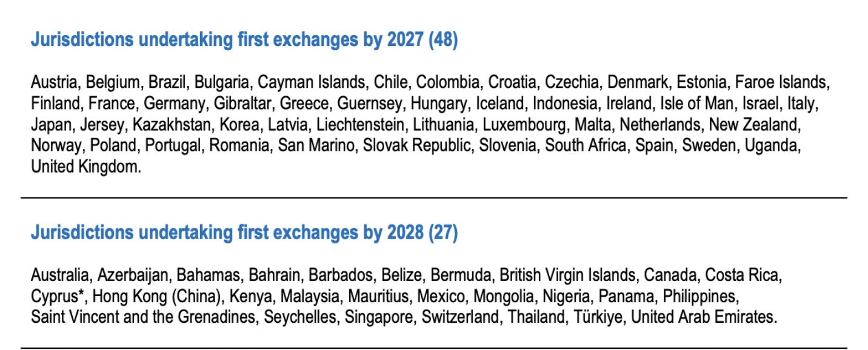Click the 2027 first exchanges heading
This screenshot has height=350, width=868.
[x=244, y=41]
